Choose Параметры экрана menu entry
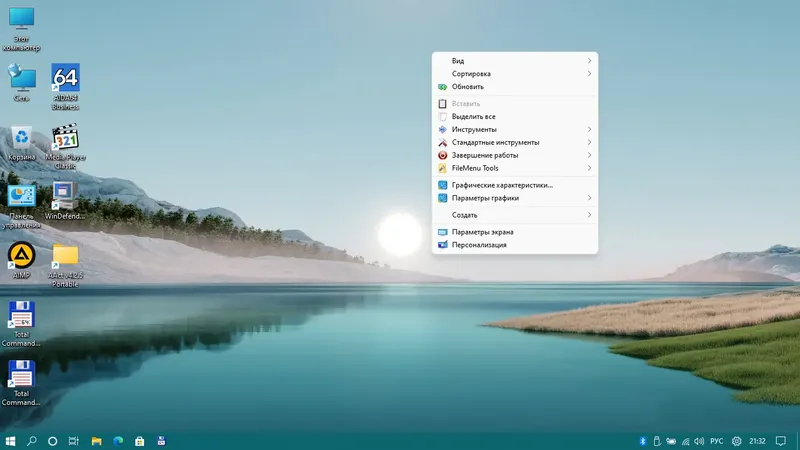The image size is (800, 450). (515, 232)
